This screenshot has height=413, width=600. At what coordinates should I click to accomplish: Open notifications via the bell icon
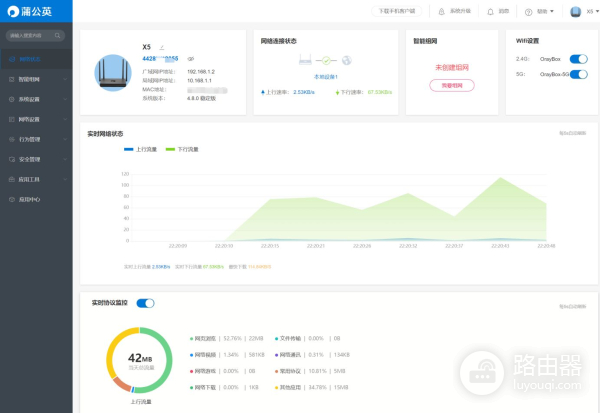pyautogui.click(x=491, y=11)
